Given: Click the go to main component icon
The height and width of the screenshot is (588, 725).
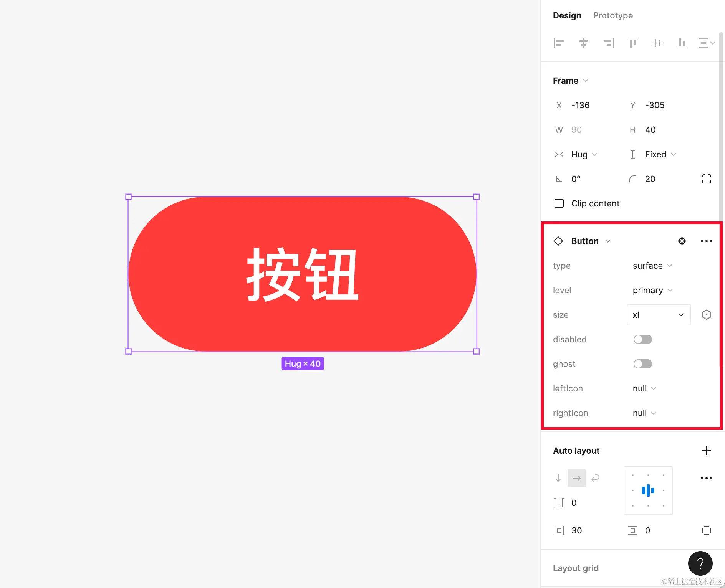Looking at the screenshot, I should [682, 241].
